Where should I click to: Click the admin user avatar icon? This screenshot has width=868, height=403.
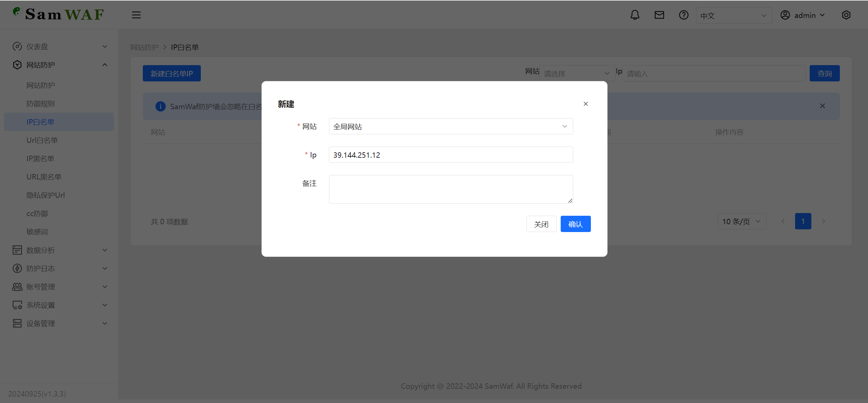pyautogui.click(x=785, y=15)
